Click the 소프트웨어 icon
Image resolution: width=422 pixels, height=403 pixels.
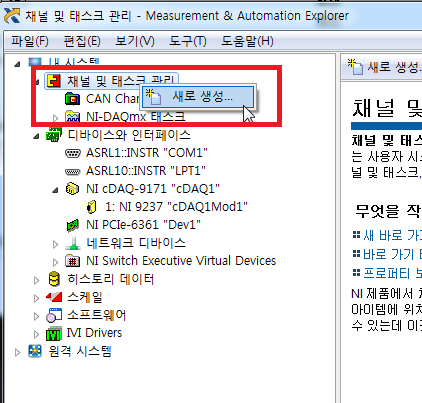point(54,315)
